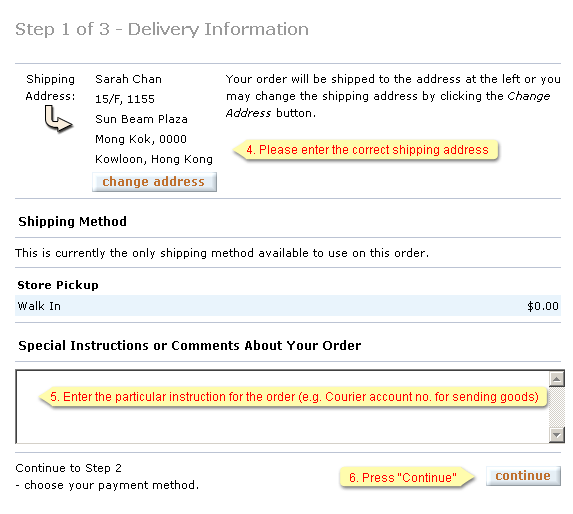Click the continue button

click(523, 476)
